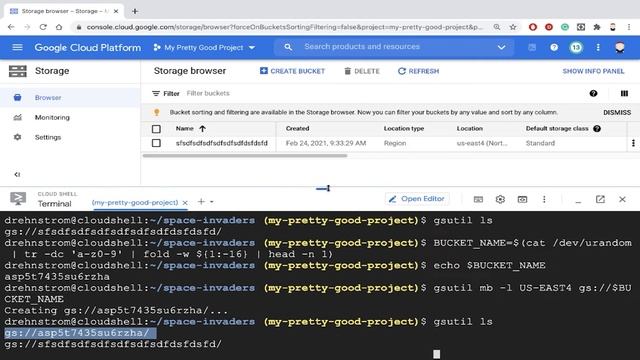Select the my-pretty-good-project terminal tab
The height and width of the screenshot is (360, 640).
tap(135, 202)
